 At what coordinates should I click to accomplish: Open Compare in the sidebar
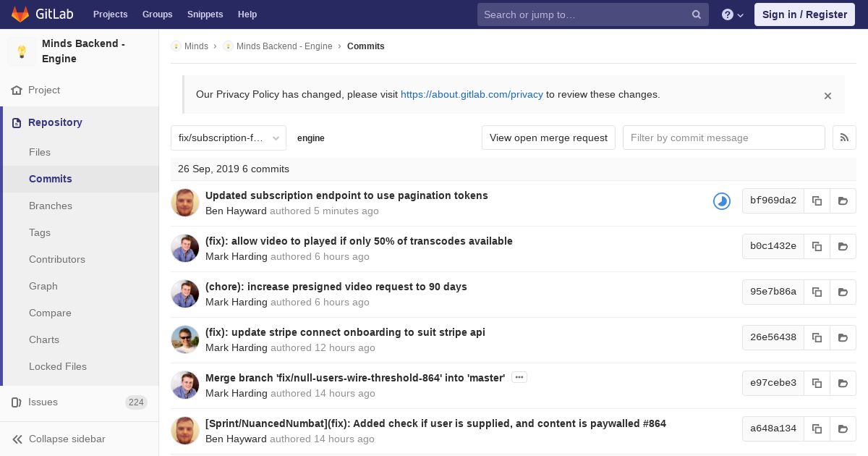tap(50, 313)
